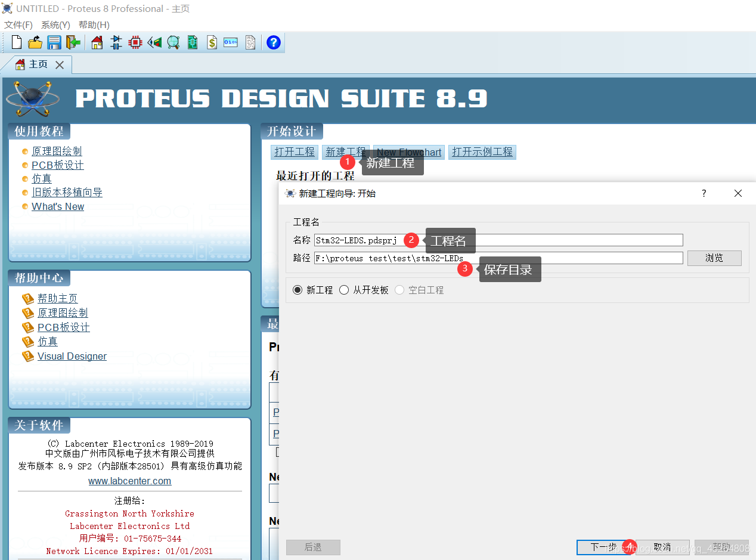756x560 pixels.
Task: Open 原理图绘制 in help center
Action: 63,313
